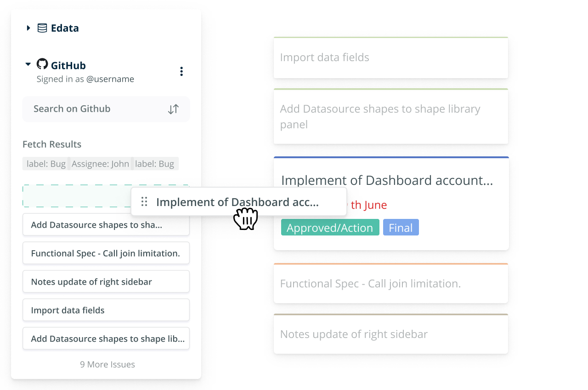
Task: Click the drag handle on dragged issue
Action: point(144,201)
